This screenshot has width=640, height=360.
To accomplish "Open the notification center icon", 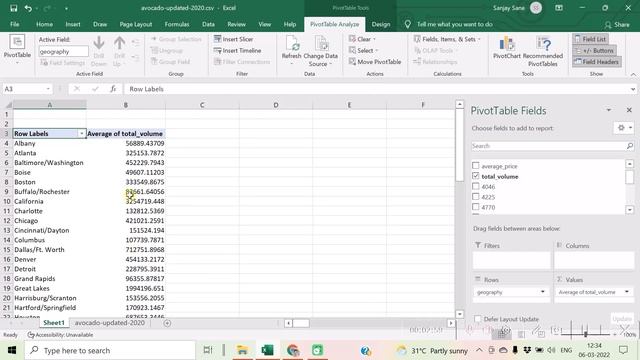I will point(623,350).
